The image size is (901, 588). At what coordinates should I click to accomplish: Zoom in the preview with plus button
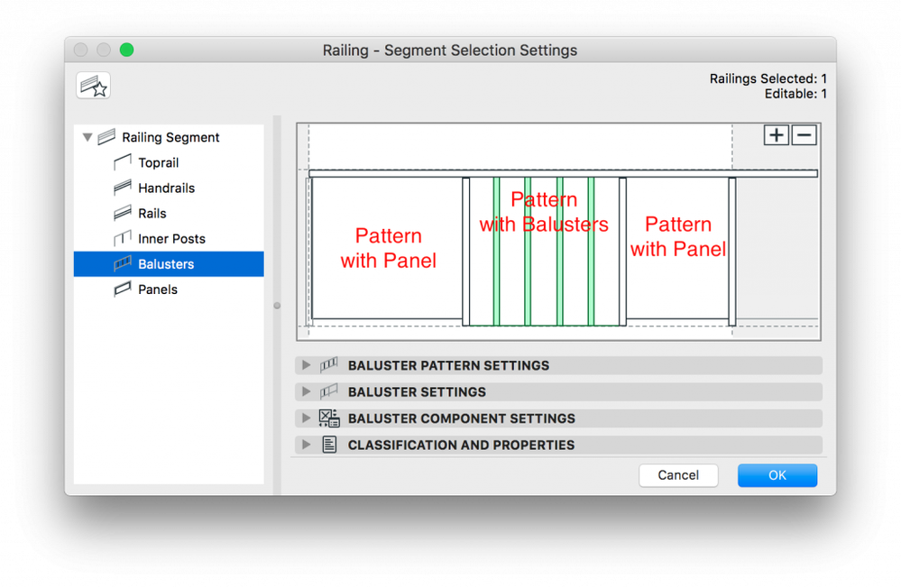coord(777,135)
